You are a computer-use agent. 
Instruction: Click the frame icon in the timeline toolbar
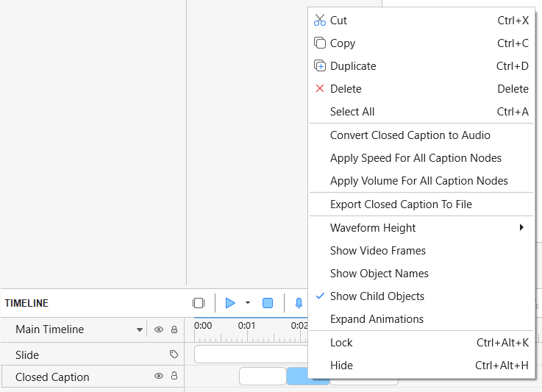pyautogui.click(x=199, y=303)
